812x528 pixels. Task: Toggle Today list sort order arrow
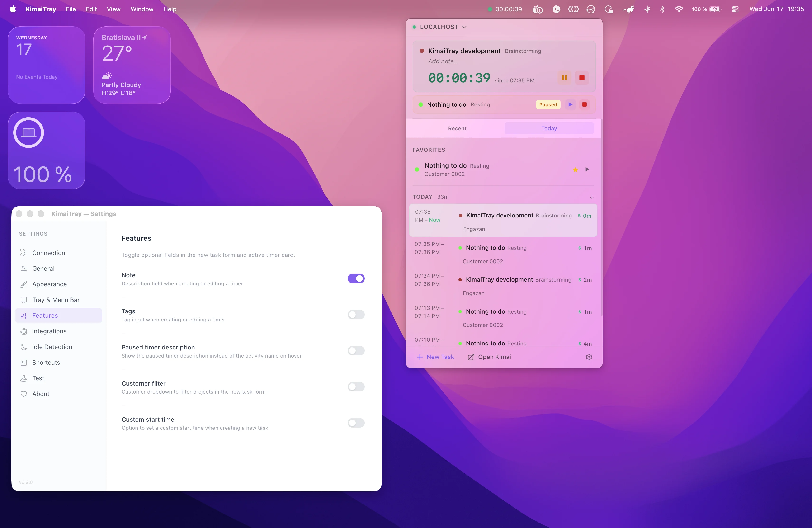[x=592, y=197]
